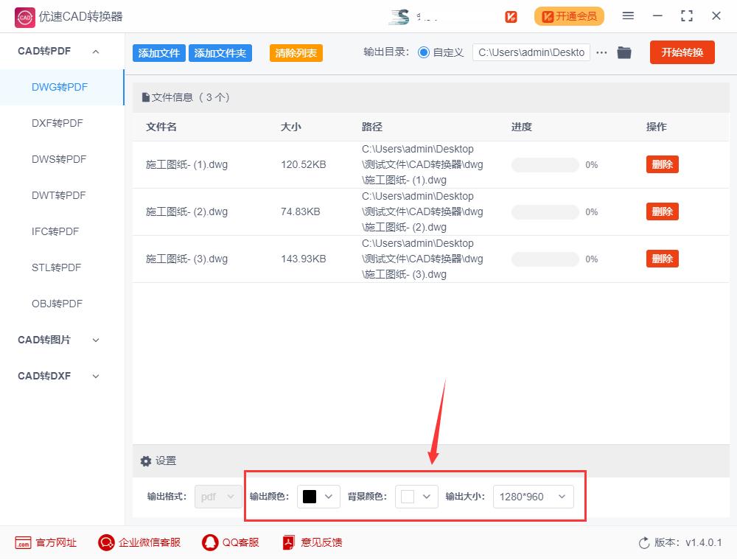Select STL转PDF in sidebar
737x560 pixels.
(57, 267)
